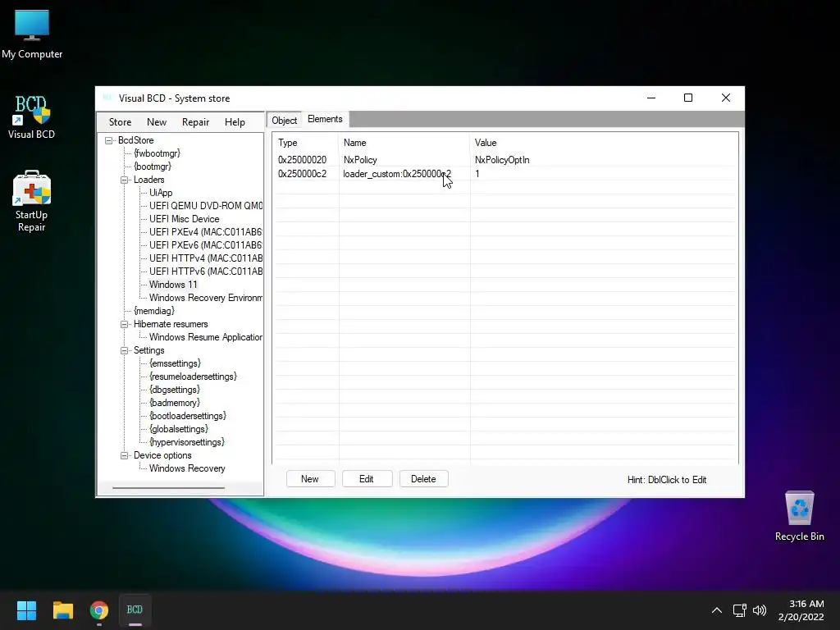
Task: Select Windows 11 loader entry
Action: pyautogui.click(x=173, y=285)
